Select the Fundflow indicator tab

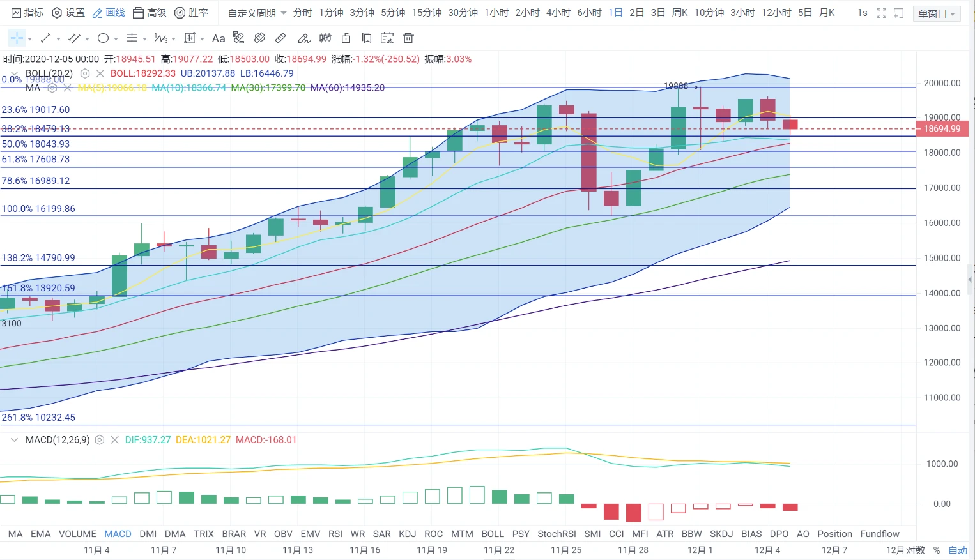pos(880,534)
